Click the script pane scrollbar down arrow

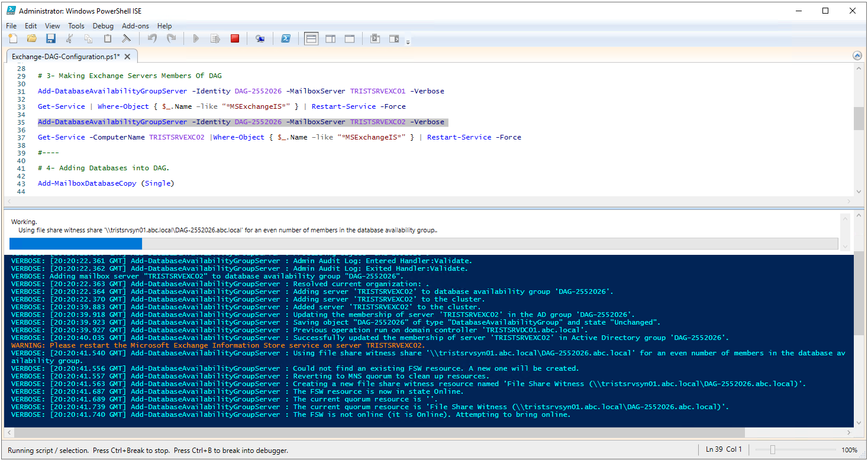(859, 191)
